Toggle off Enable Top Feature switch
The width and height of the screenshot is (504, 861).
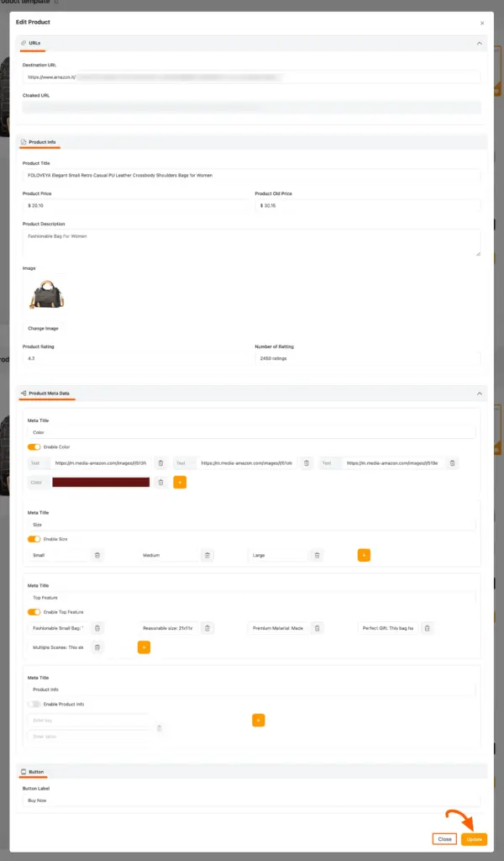(x=34, y=612)
